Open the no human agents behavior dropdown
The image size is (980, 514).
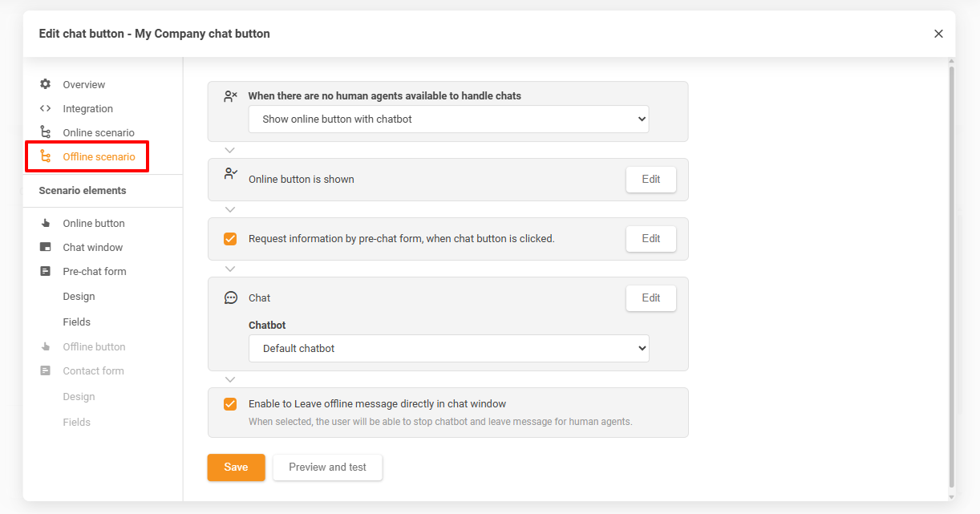448,119
